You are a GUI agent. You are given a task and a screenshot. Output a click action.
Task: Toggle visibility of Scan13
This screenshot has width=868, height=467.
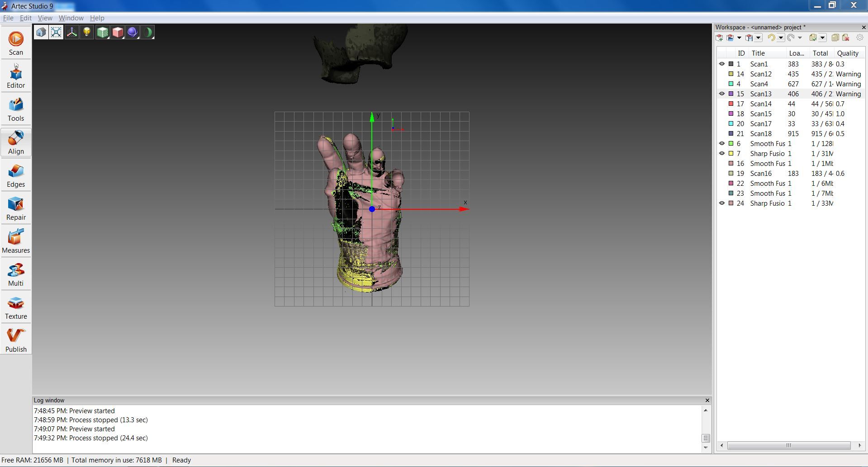[722, 94]
